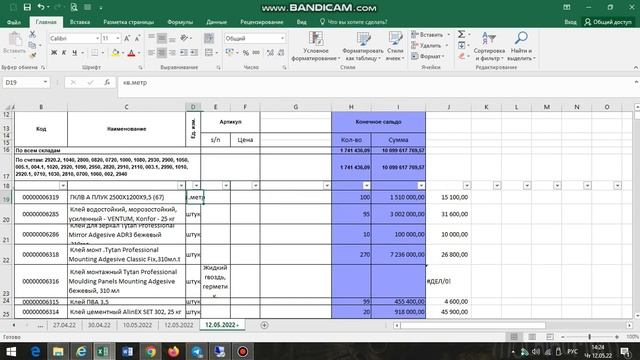The width and height of the screenshot is (640, 360).
Task: Expand the Name Box dropdown
Action: coord(45,82)
